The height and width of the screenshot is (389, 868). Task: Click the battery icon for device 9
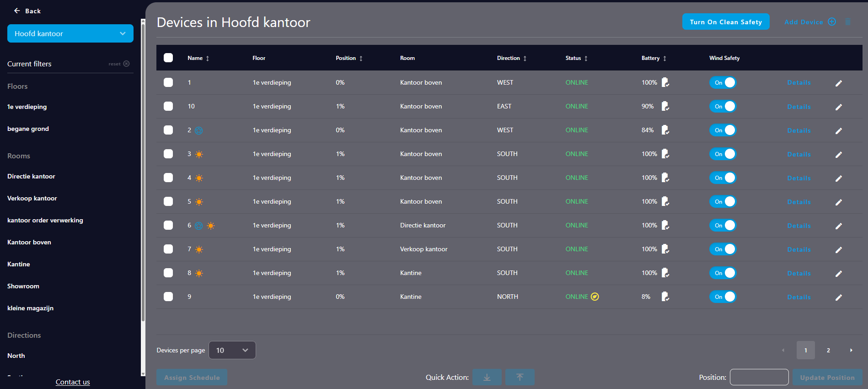(665, 297)
